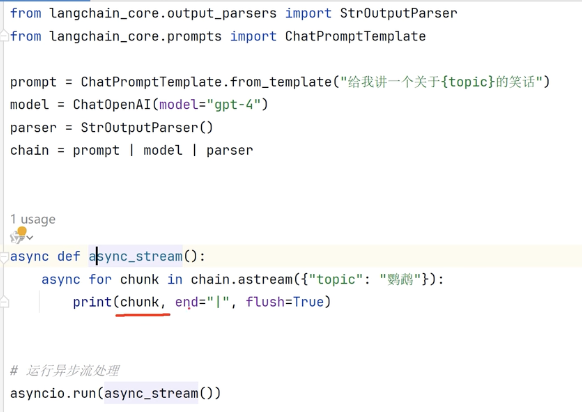Click the "gpt-4" model string
Viewport: 582px width, 412px height.
coord(233,105)
